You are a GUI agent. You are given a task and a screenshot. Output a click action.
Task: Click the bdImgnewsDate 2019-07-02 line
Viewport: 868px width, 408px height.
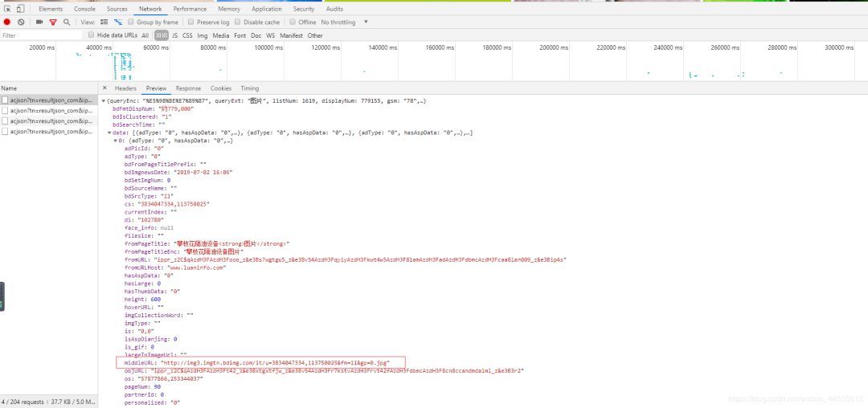[x=178, y=173]
